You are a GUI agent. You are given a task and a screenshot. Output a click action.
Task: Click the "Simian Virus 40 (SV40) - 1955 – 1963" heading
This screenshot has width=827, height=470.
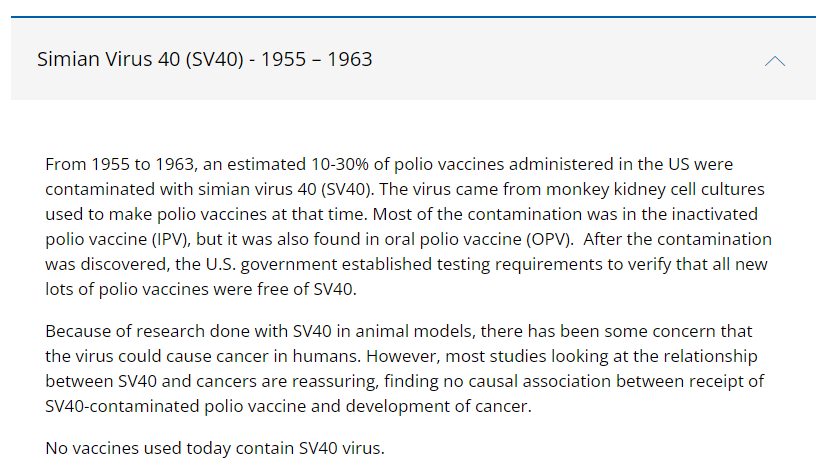click(x=205, y=60)
